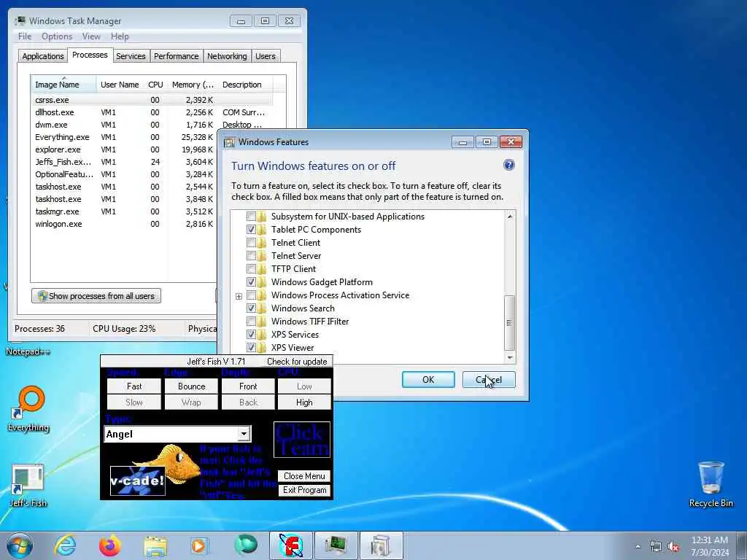Sort processes by User Name column
The height and width of the screenshot is (560, 747).
[x=120, y=85]
